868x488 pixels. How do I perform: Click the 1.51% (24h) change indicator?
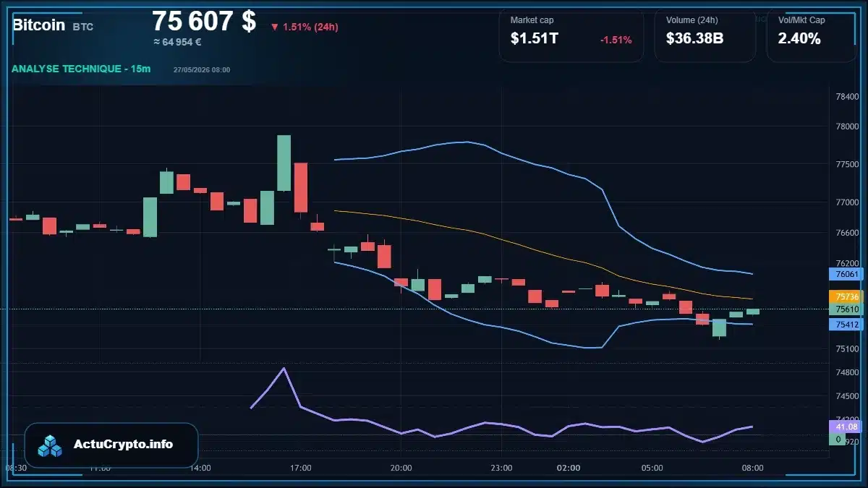click(305, 27)
